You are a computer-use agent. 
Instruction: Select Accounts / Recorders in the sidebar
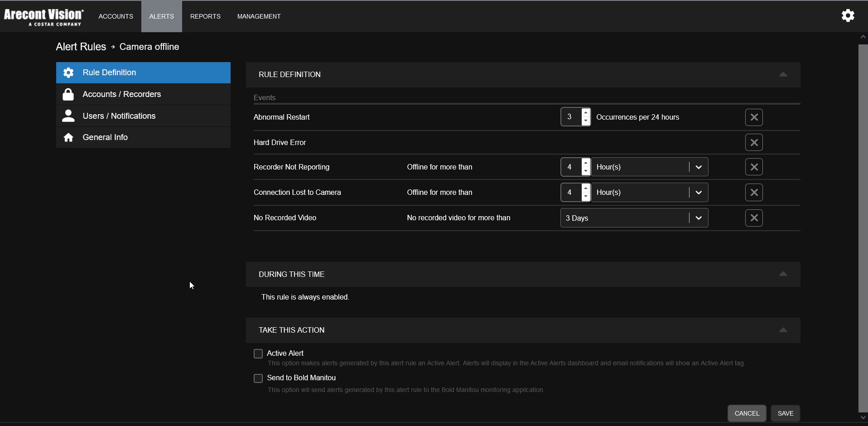[x=143, y=94]
